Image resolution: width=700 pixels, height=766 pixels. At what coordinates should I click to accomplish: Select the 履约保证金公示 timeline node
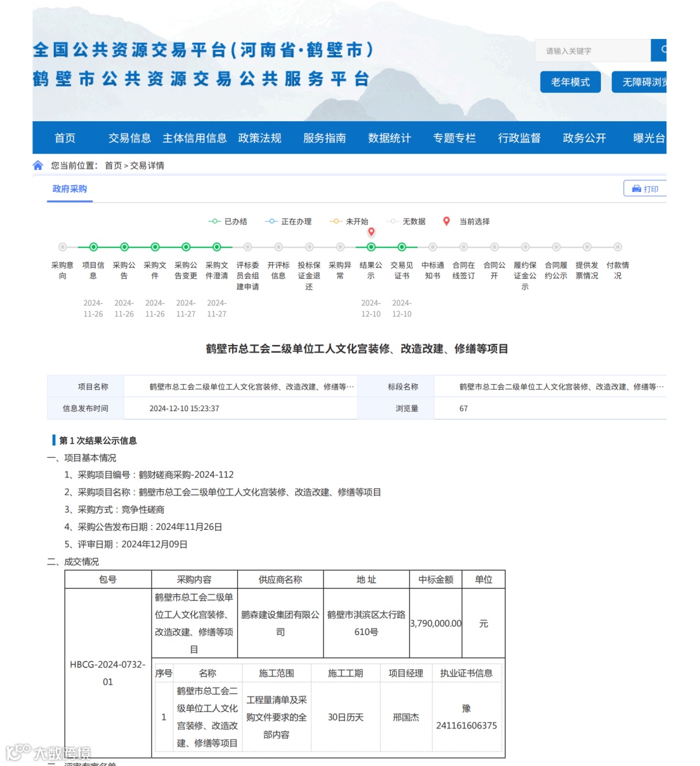[525, 247]
